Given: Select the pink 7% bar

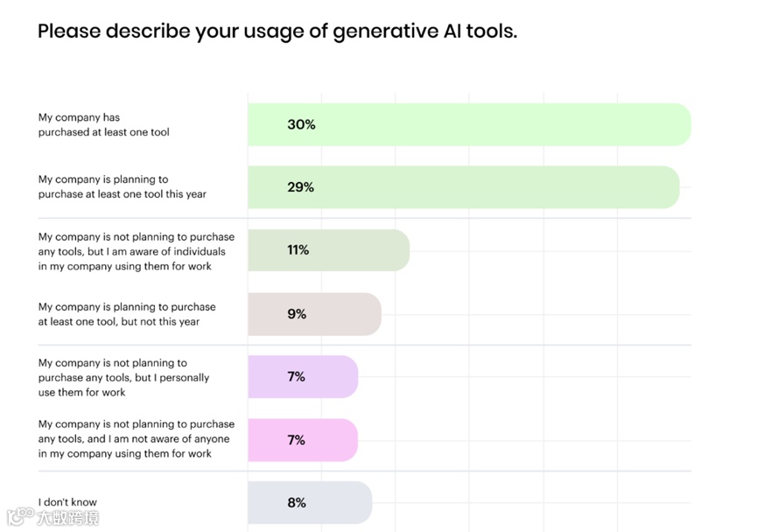Looking at the screenshot, I should click(x=303, y=440).
